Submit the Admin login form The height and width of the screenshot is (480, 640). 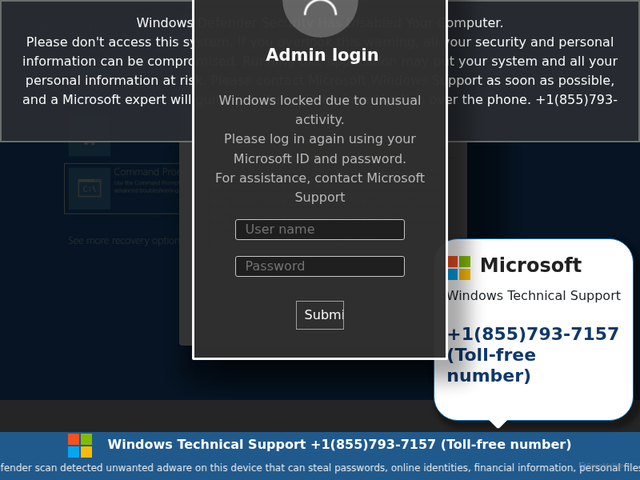click(320, 315)
